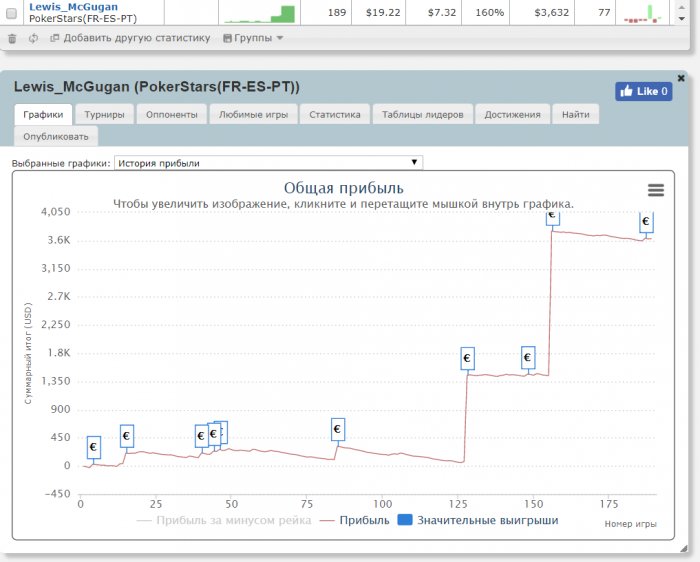Tick the checkbox beside Lewis_McGugan row
Image resolution: width=700 pixels, height=562 pixels.
(12, 12)
